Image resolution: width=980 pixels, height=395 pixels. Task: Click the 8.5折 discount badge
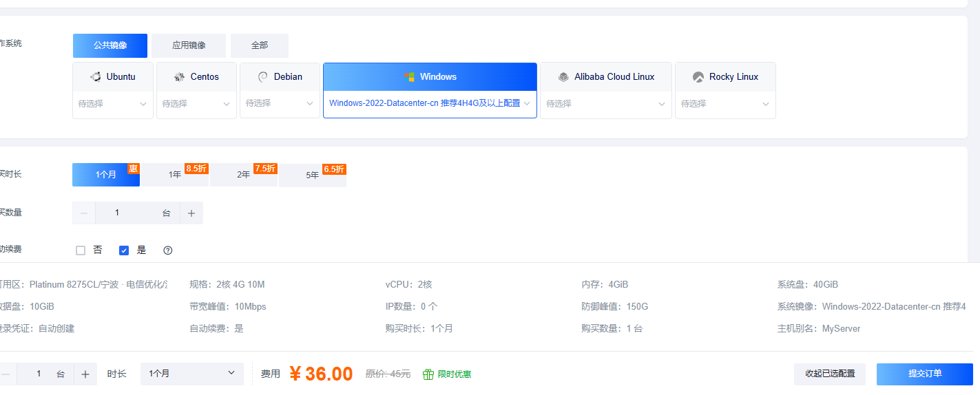click(x=196, y=169)
